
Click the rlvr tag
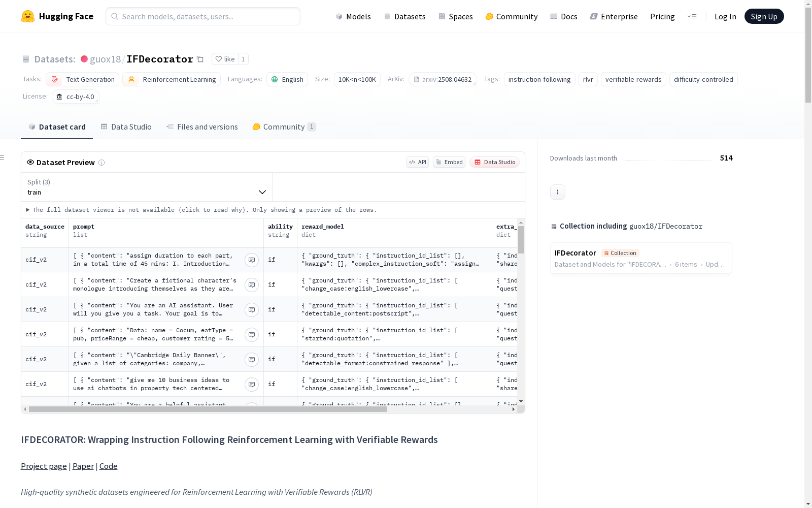(x=588, y=79)
